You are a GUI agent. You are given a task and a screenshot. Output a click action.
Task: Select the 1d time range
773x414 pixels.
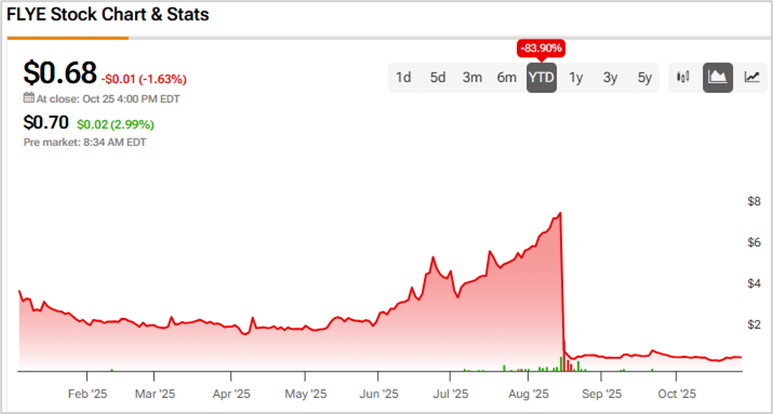[x=404, y=77]
